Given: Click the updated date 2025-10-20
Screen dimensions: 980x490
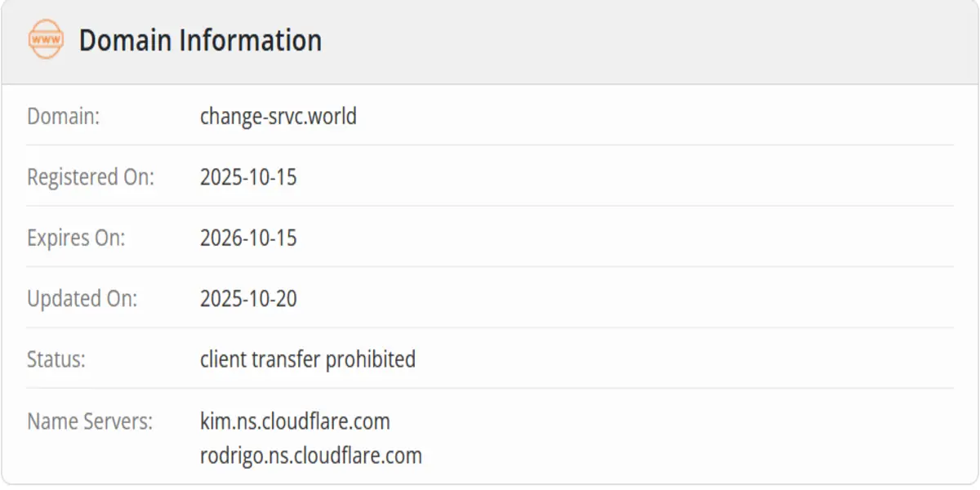Looking at the screenshot, I should pos(248,299).
